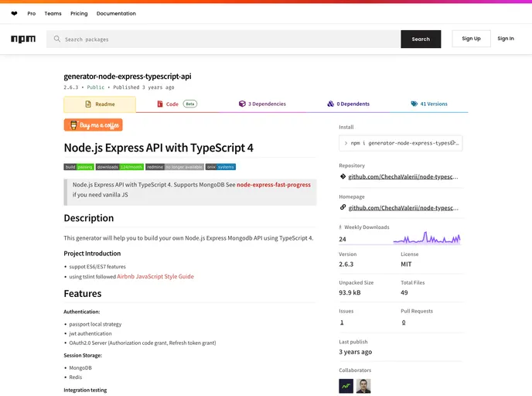The width and height of the screenshot is (532, 396).
Task: Click the git icon beside Repository link
Action: 343,176
